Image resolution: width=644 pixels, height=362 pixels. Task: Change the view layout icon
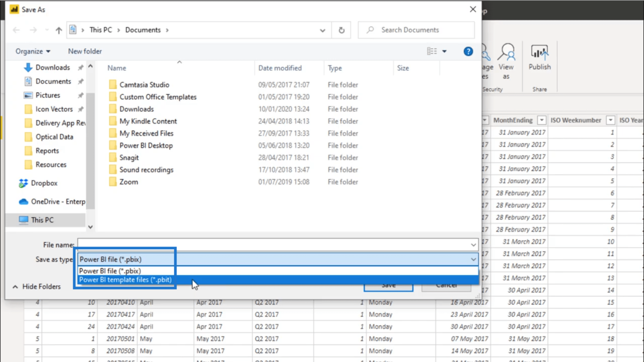432,51
